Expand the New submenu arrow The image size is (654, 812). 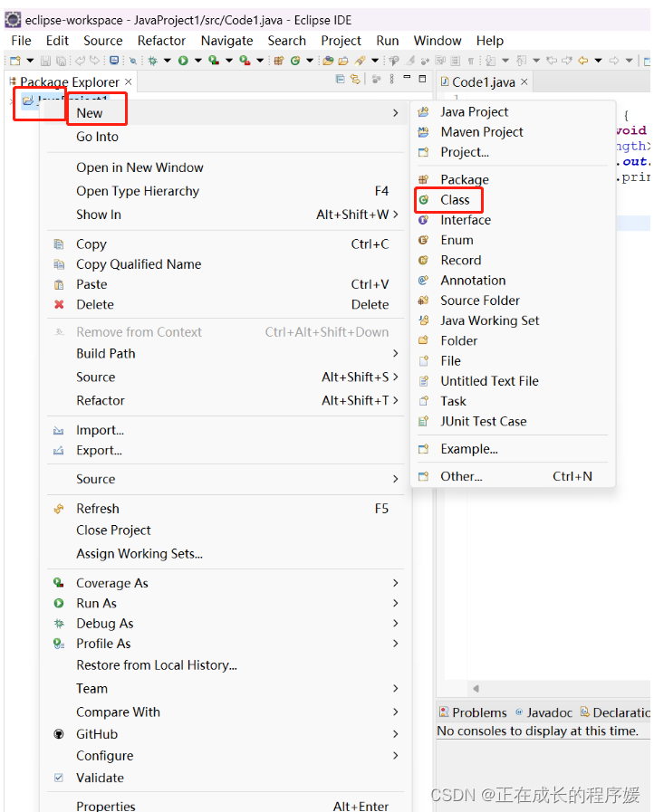click(x=396, y=113)
